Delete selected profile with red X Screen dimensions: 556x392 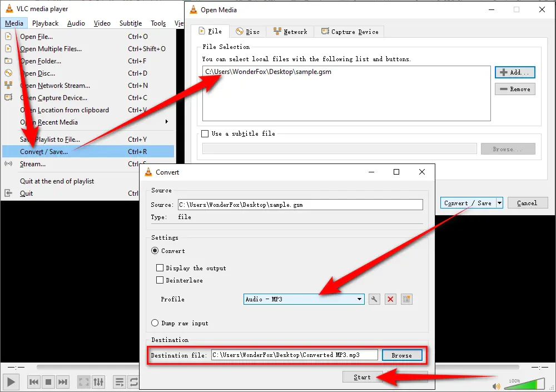tap(390, 299)
